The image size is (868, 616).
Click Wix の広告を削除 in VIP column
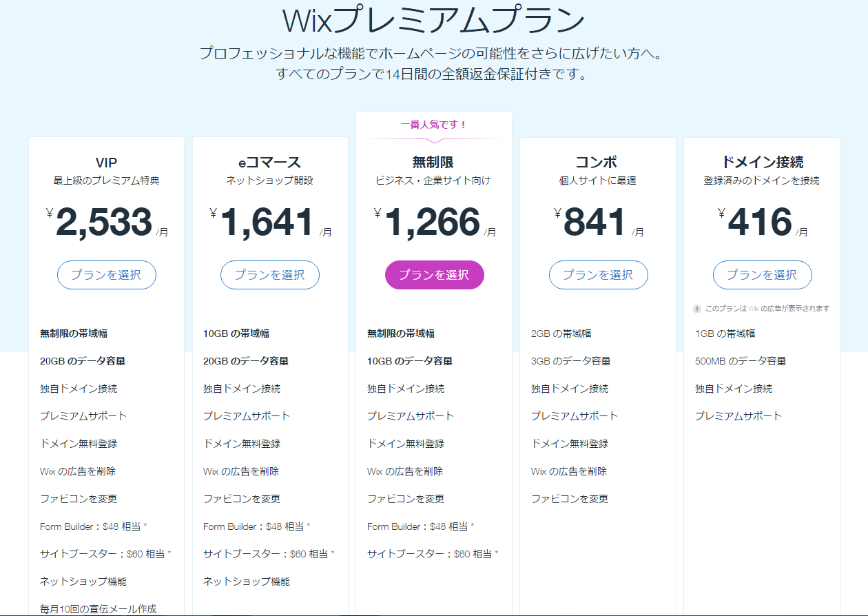[x=78, y=471]
